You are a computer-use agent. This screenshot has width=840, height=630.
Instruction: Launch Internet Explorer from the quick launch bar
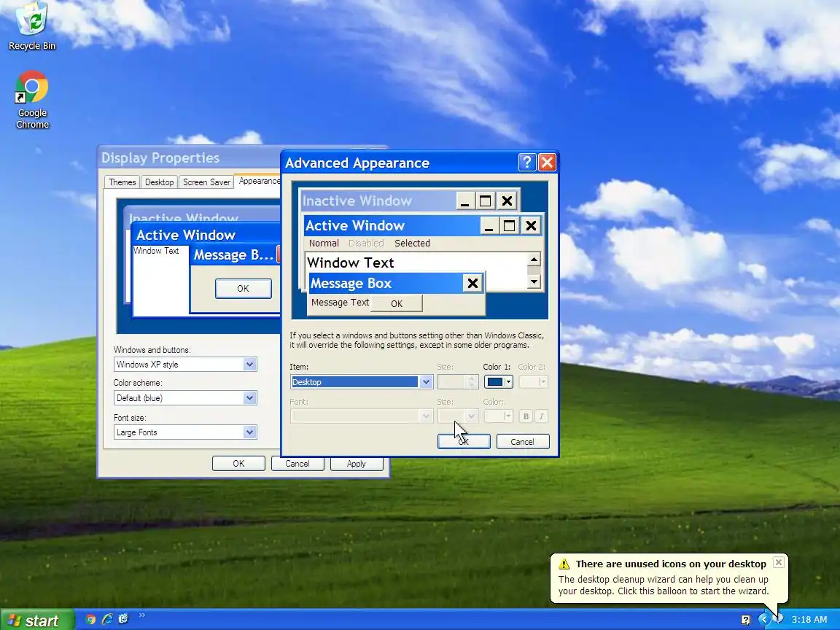click(x=107, y=619)
